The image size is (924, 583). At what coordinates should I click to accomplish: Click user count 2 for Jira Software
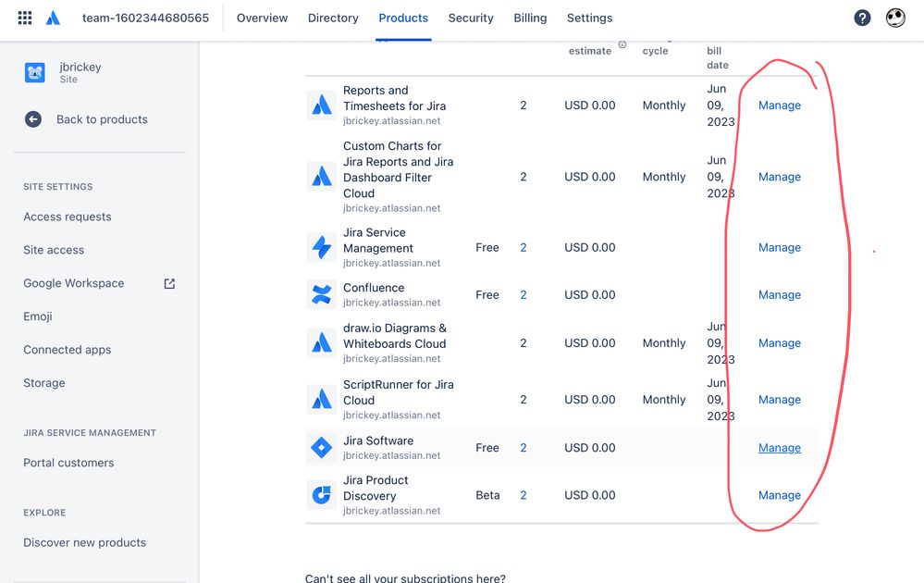pos(524,448)
